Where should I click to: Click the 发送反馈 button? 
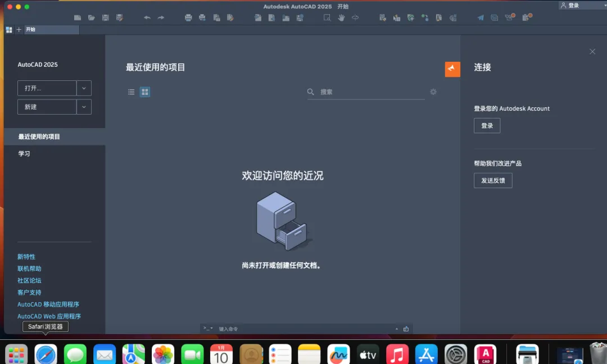coord(493,180)
